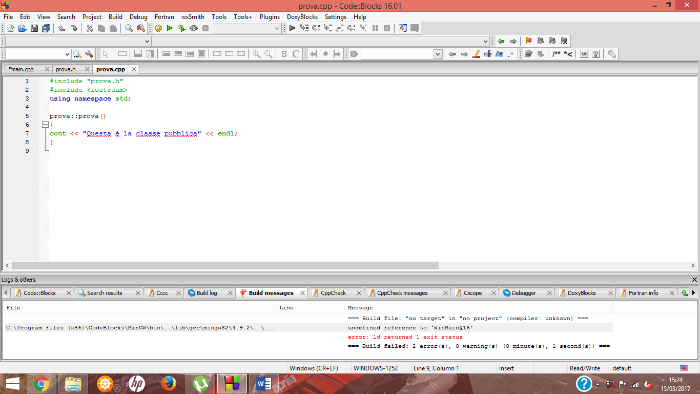Click the Open file toolbar icon
Image resolution: width=700 pixels, height=394 pixels.
coord(22,28)
